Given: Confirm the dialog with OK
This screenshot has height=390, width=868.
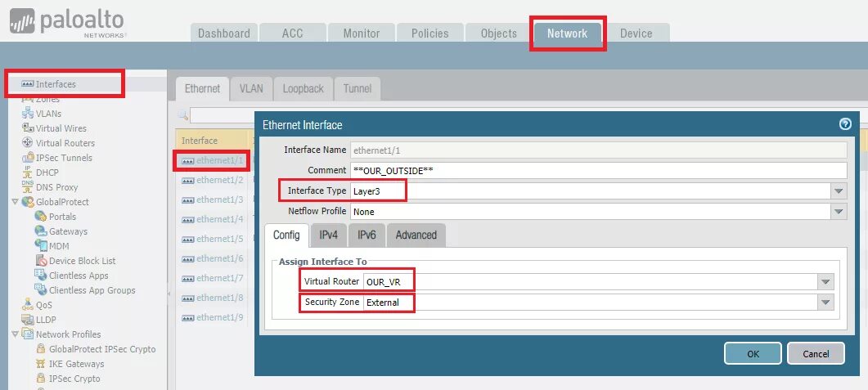Looking at the screenshot, I should [753, 353].
